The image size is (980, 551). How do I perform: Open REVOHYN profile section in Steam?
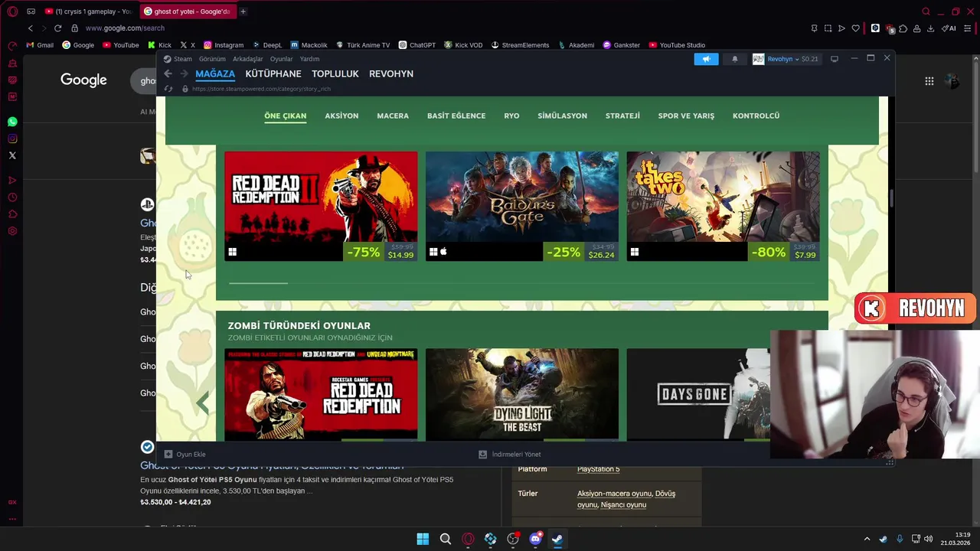391,73
